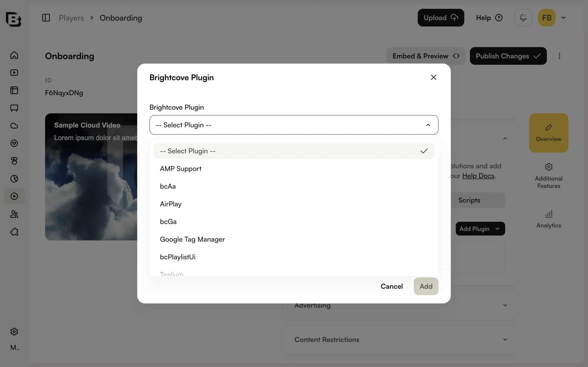The width and height of the screenshot is (588, 367).
Task: Select bcPlaylistUi plugin option
Action: pos(294,257)
